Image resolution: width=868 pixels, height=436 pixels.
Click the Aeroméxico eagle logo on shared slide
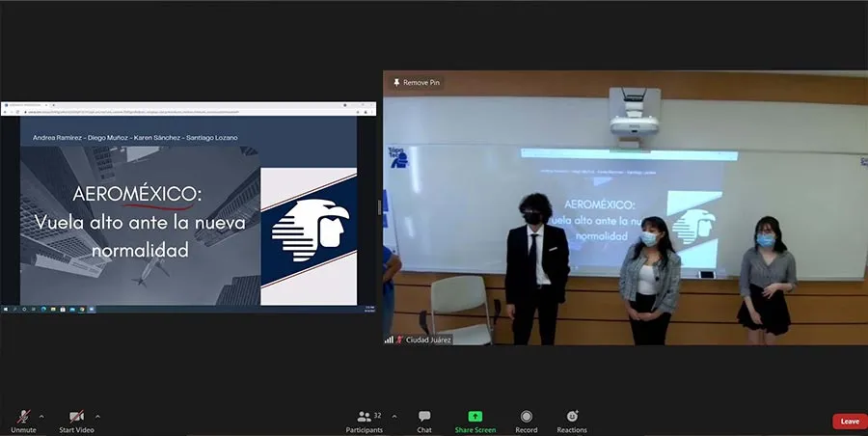coord(310,230)
